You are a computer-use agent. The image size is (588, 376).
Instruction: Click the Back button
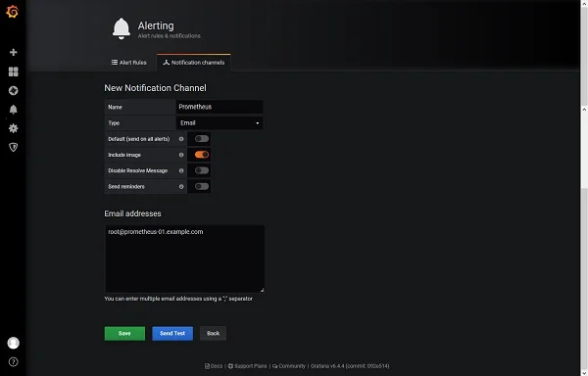point(213,333)
